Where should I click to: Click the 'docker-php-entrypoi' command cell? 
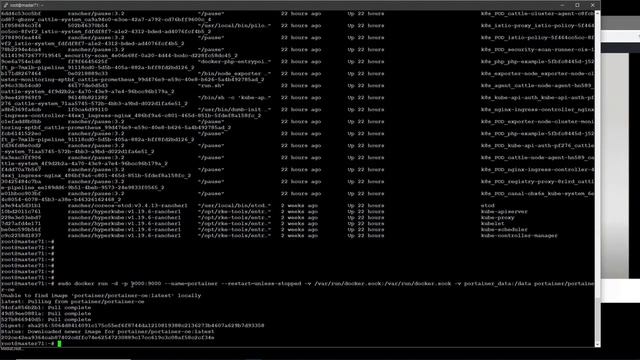234,62
